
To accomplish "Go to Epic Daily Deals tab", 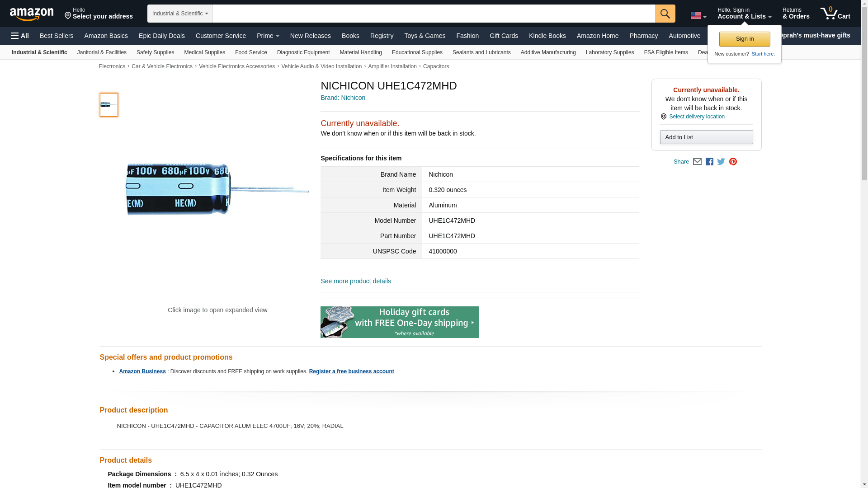I will pos(161,36).
